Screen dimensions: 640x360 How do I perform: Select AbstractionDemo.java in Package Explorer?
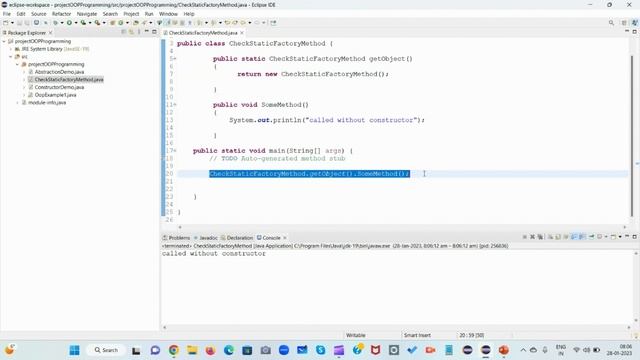(x=59, y=72)
